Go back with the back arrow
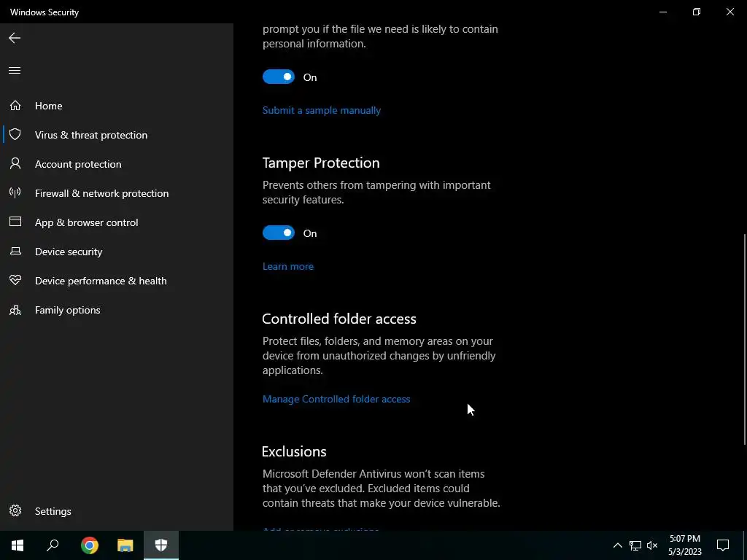 point(15,38)
